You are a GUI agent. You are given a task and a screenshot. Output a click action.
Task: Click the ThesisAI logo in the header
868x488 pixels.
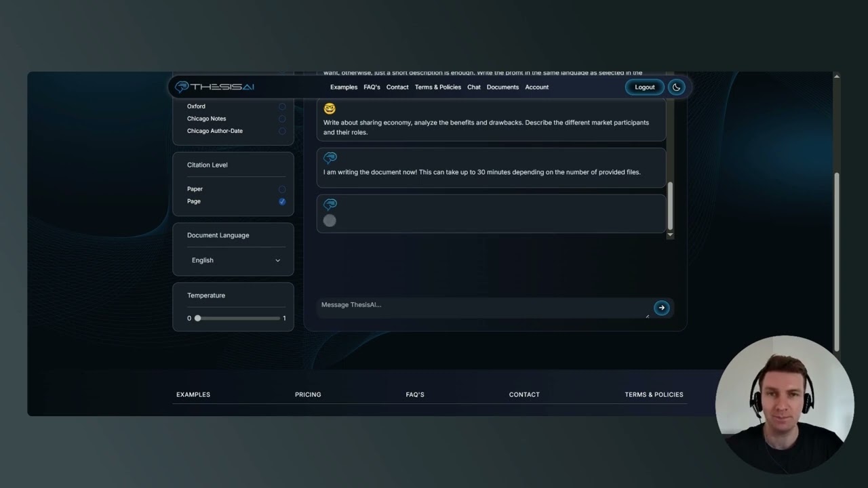click(214, 87)
